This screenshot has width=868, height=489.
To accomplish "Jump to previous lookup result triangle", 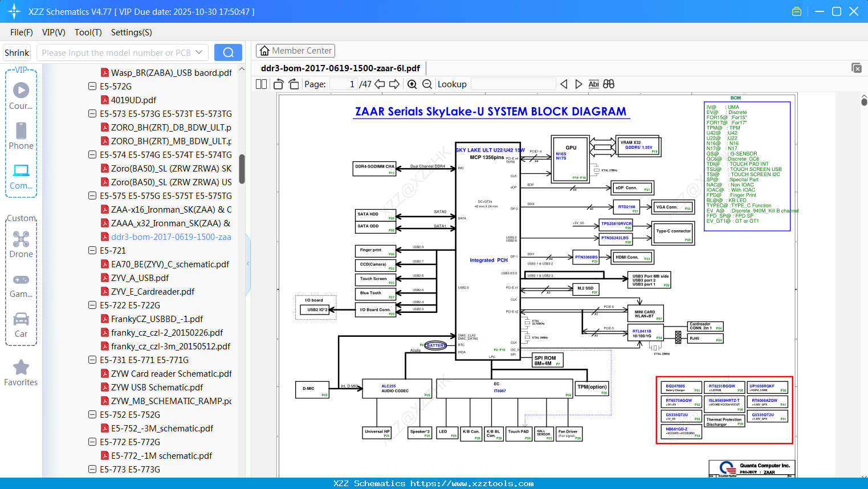I will pyautogui.click(x=564, y=84).
